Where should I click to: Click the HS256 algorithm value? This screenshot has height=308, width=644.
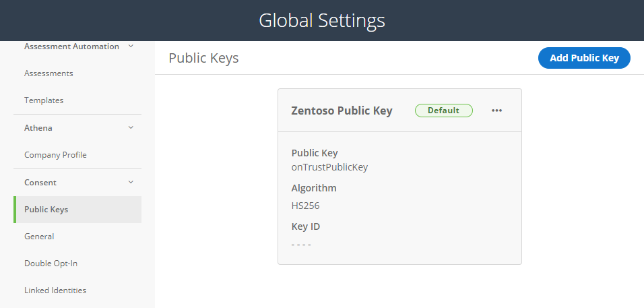305,206
